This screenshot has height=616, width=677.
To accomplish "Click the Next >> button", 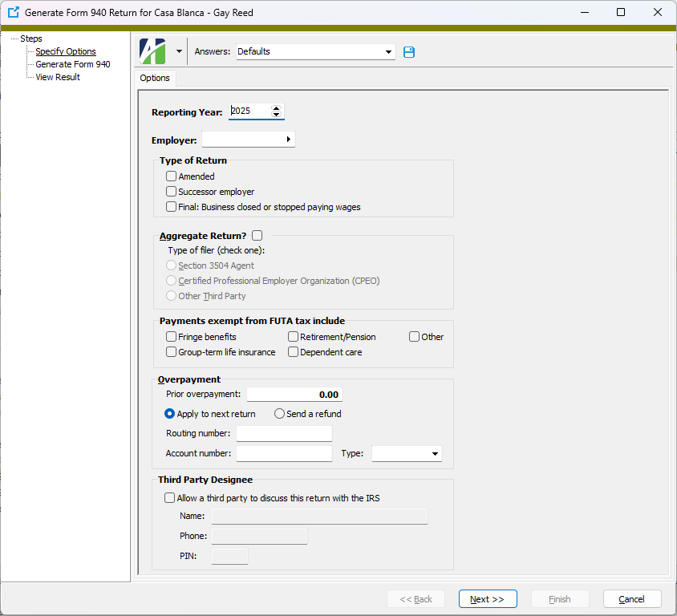I will click(488, 599).
